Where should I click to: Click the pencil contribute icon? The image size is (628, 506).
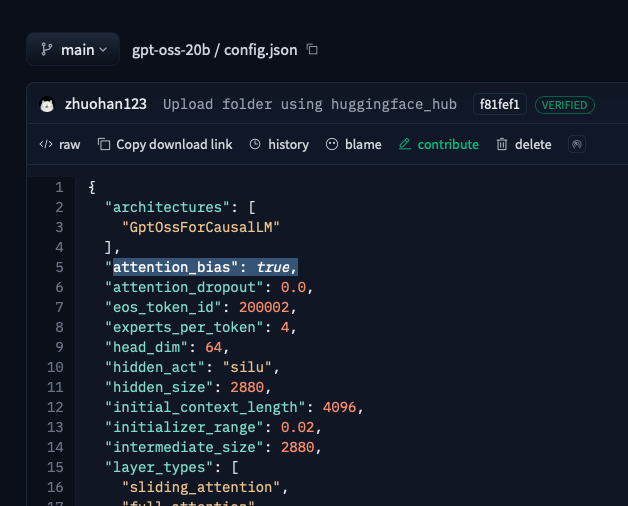point(405,144)
